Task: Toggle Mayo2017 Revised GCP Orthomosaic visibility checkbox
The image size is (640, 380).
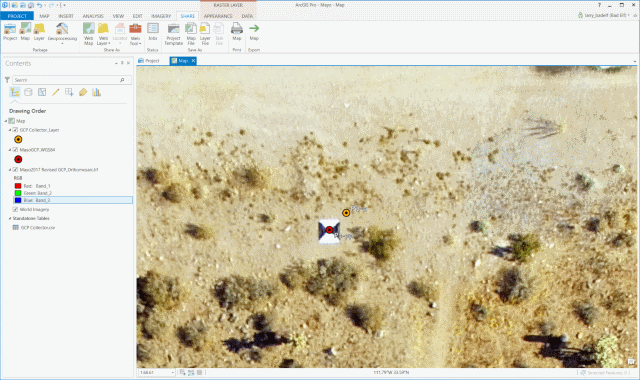Action: pyautogui.click(x=16, y=170)
